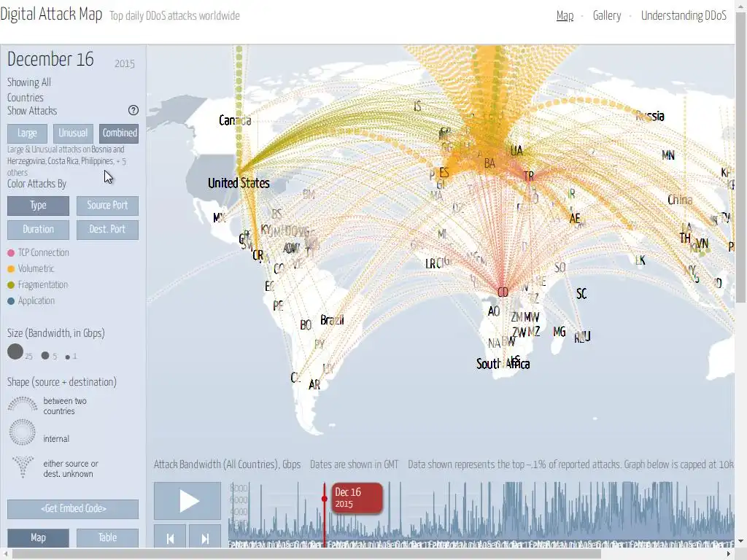Click the Digital Attack Map title
Viewport: 747px width, 560px height.
coord(51,15)
